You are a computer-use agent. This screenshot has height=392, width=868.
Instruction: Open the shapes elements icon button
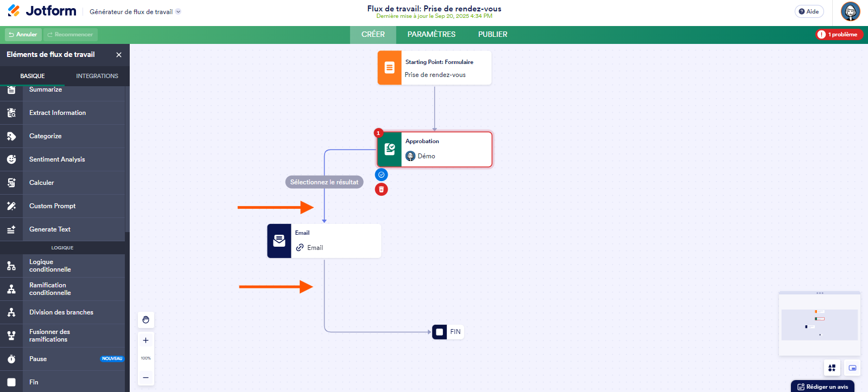coord(832,368)
